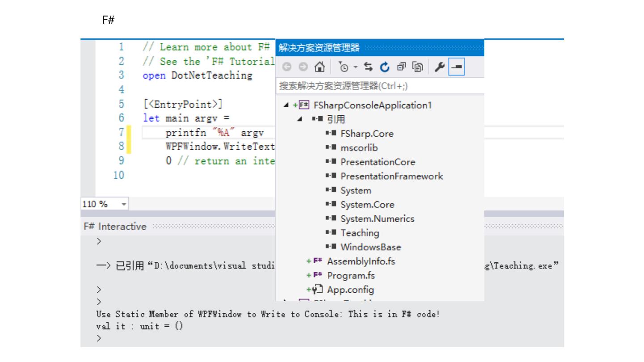Click the Collapse All icon

click(x=402, y=67)
